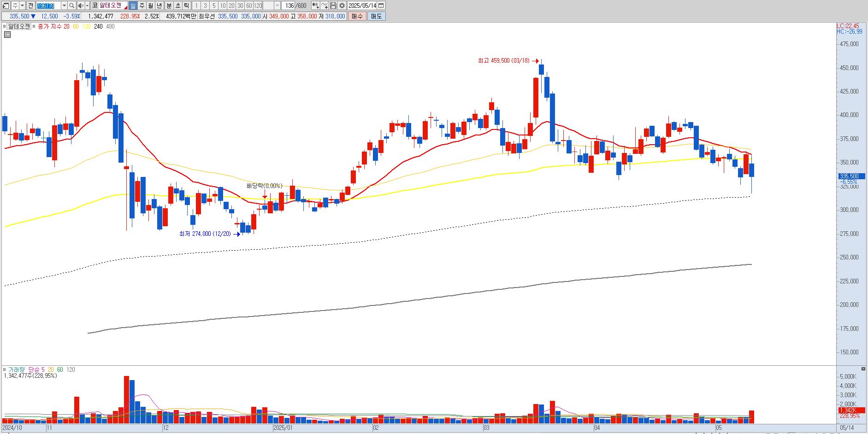868x434 pixels.
Task: Click the 종가 지수 20 moving average label
Action: (53, 26)
